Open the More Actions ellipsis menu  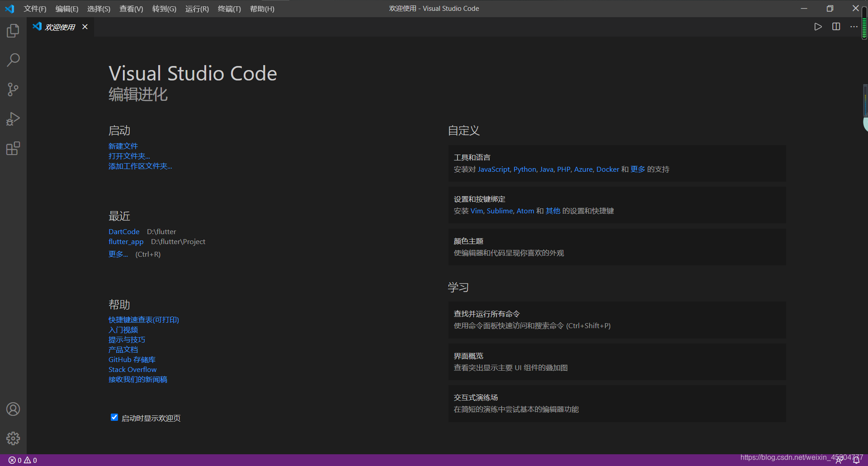(854, 27)
